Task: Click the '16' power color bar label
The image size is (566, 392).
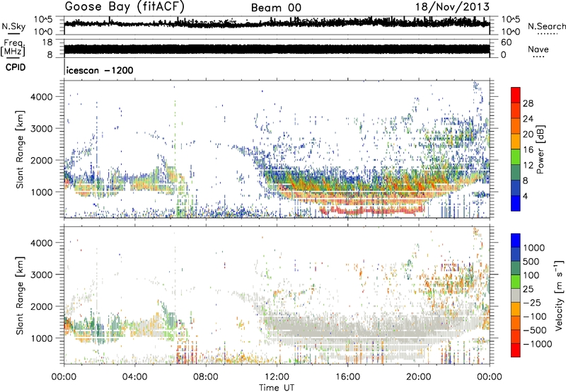Action: [528, 150]
